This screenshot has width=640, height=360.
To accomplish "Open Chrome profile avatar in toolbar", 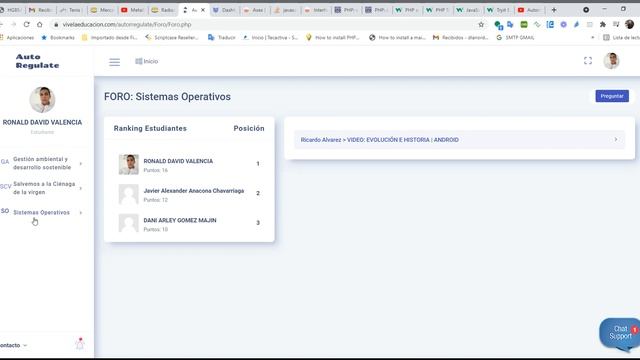I will click(629, 24).
